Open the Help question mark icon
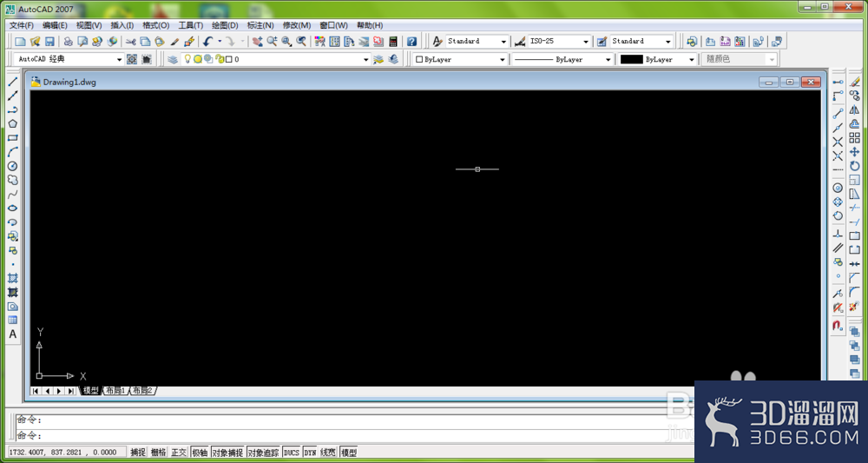Screen dimensions: 868x463 pyautogui.click(x=411, y=42)
